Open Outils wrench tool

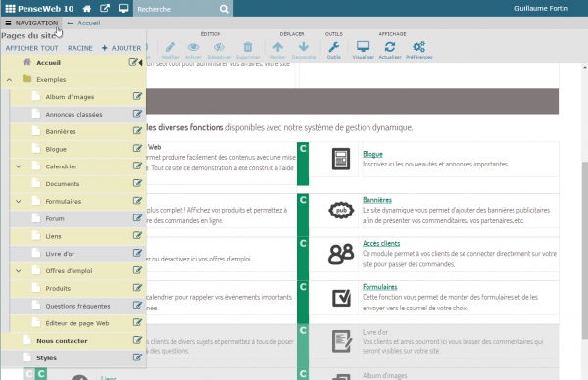pos(333,50)
